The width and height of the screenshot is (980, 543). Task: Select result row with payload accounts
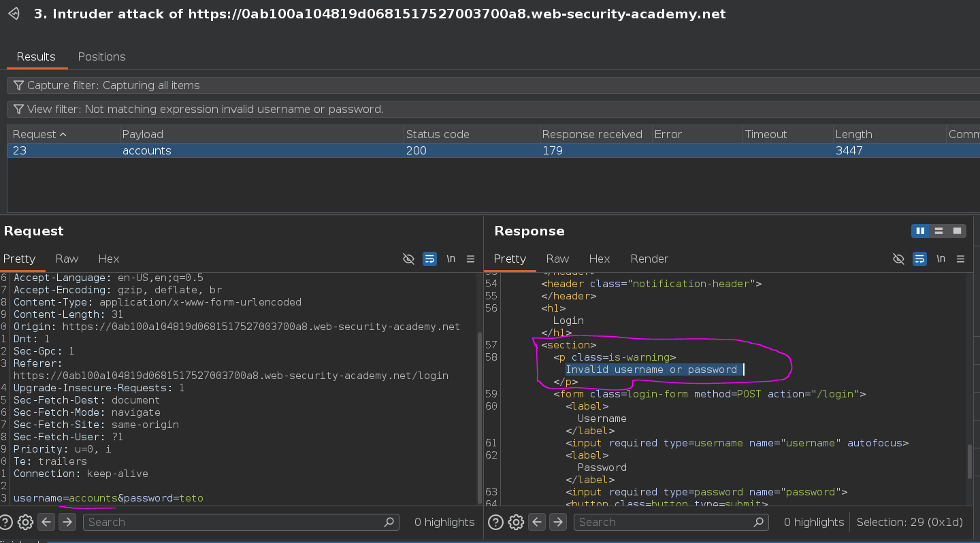click(493, 150)
